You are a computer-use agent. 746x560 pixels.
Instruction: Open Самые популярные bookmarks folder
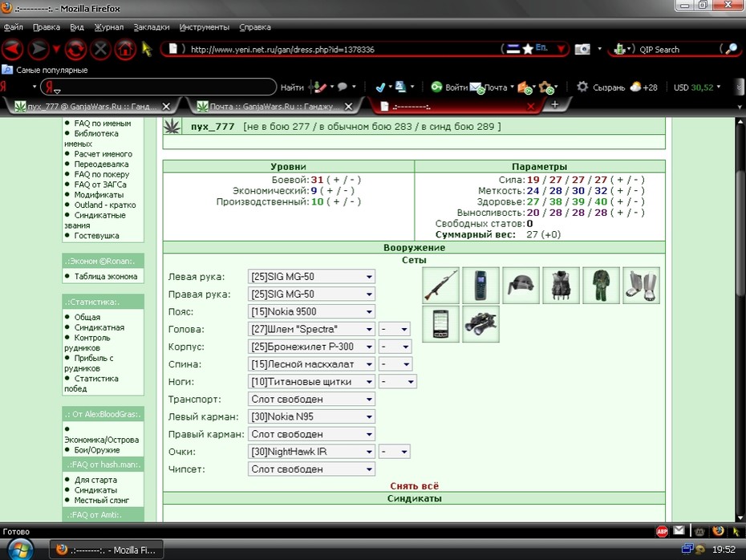(45, 70)
